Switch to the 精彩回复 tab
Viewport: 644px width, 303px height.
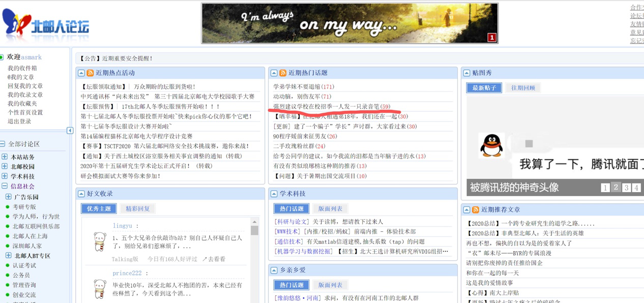[138, 208]
